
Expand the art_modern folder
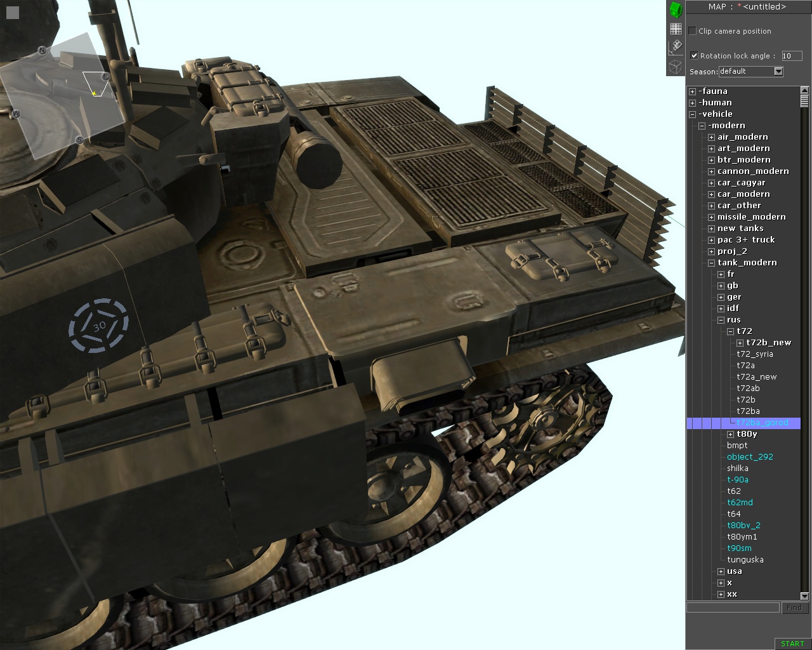click(x=711, y=149)
